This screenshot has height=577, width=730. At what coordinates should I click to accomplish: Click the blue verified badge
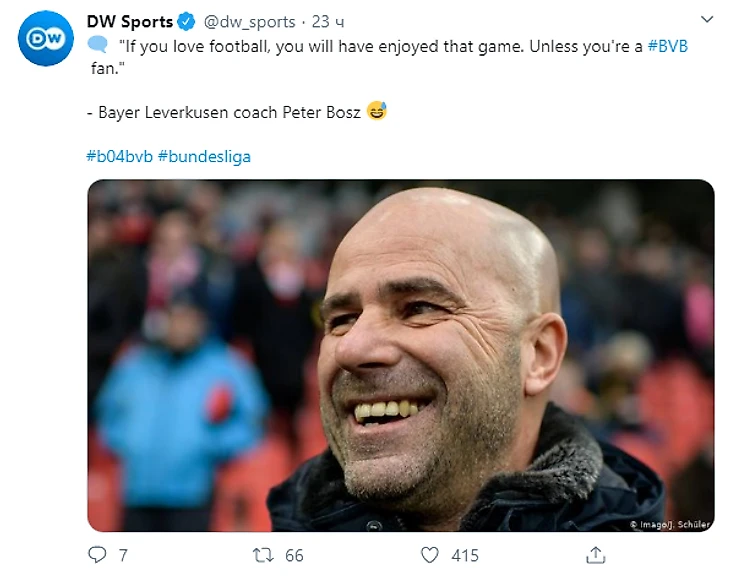[x=186, y=21]
